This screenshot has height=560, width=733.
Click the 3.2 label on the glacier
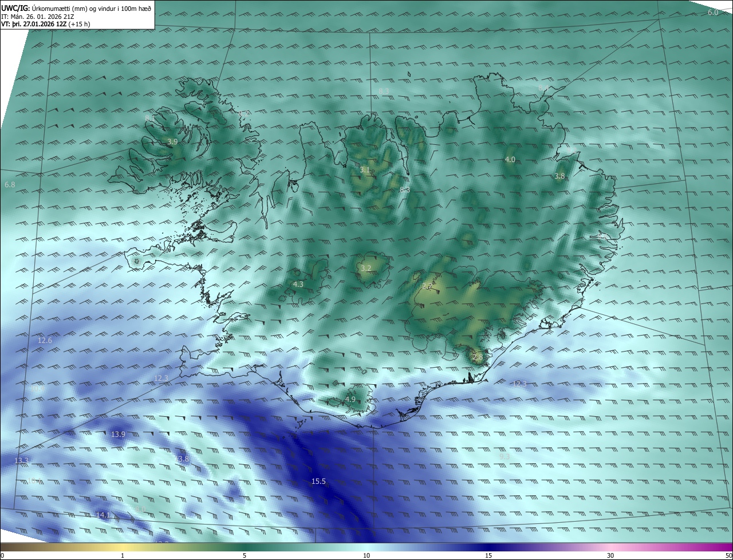[366, 268]
